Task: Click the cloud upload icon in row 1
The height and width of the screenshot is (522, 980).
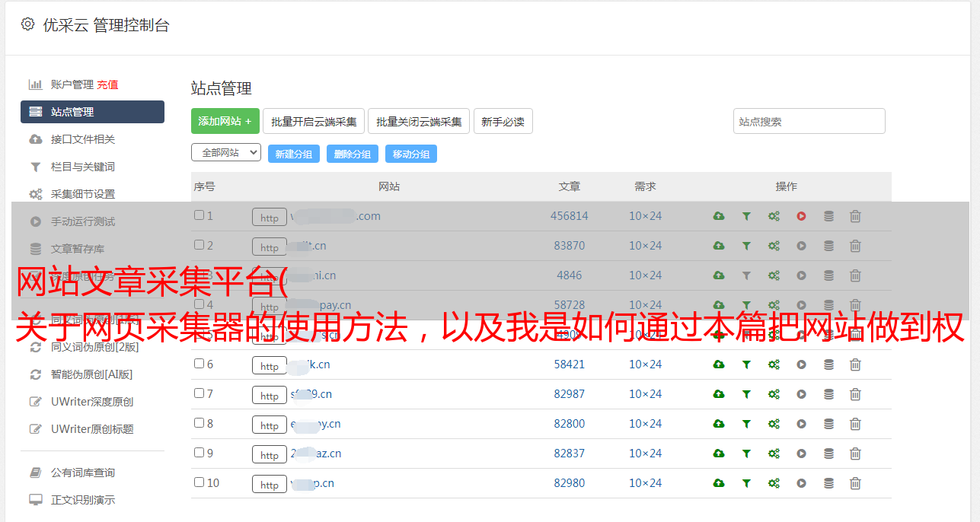Action: [719, 216]
